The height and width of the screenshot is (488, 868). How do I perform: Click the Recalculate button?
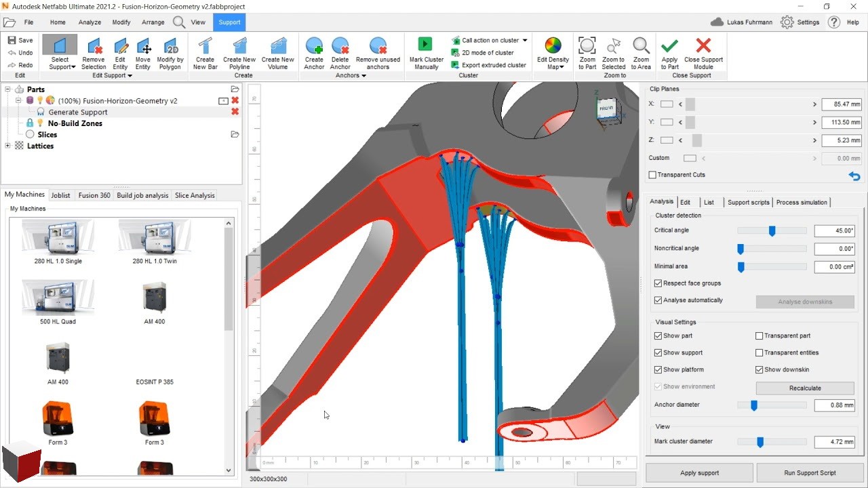point(805,388)
